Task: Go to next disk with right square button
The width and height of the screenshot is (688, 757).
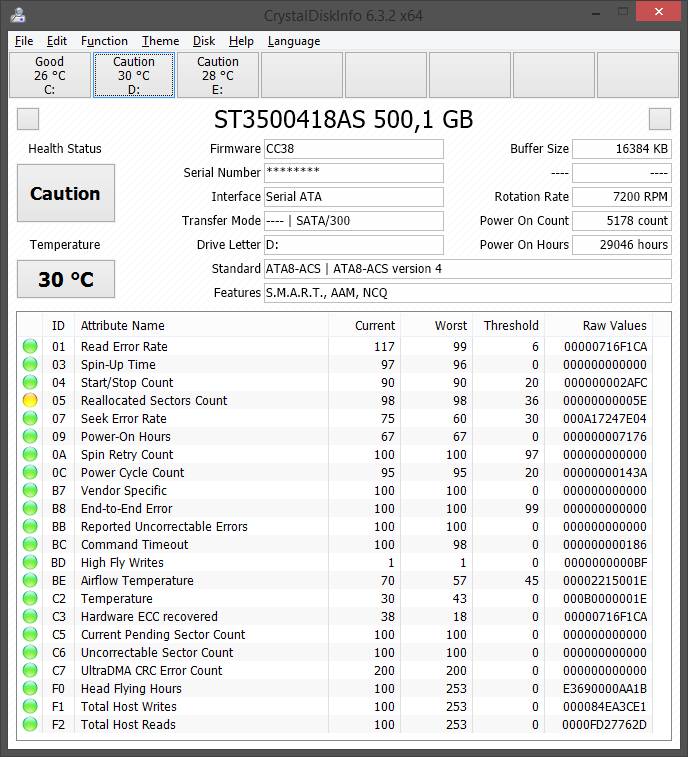Action: coord(660,119)
